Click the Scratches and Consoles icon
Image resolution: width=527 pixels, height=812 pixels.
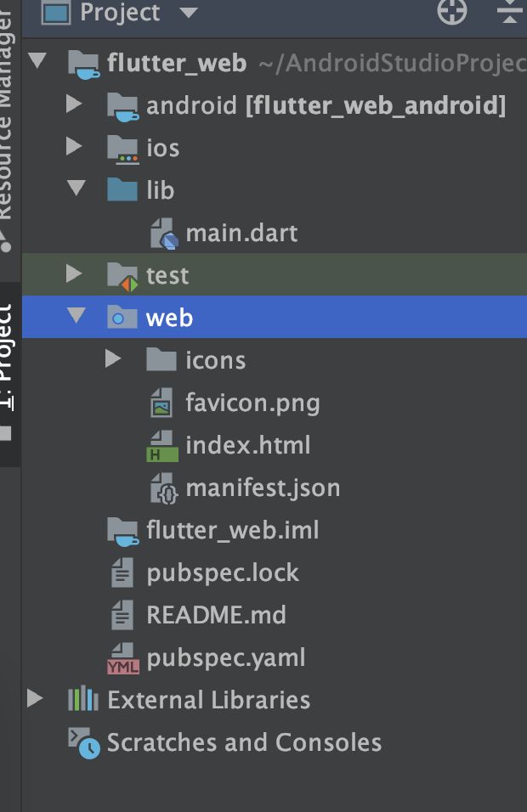pyautogui.click(x=84, y=743)
